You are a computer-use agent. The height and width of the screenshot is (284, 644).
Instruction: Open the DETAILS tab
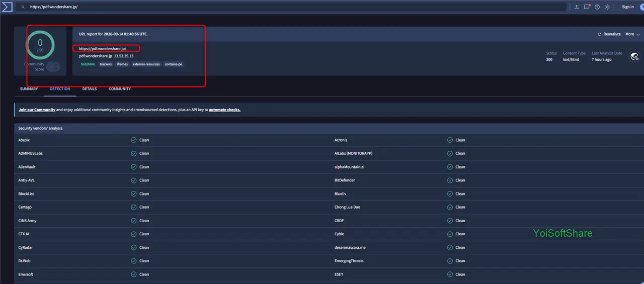[90, 89]
